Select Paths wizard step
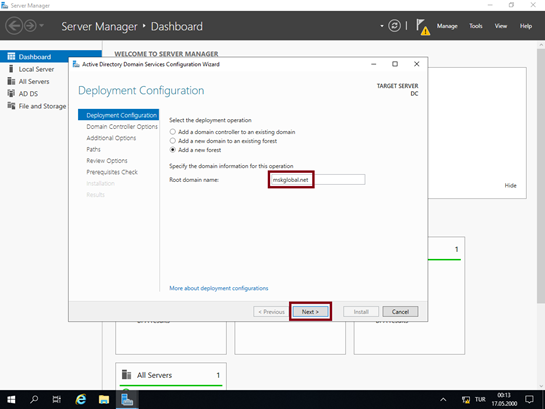The height and width of the screenshot is (409, 545). (93, 149)
